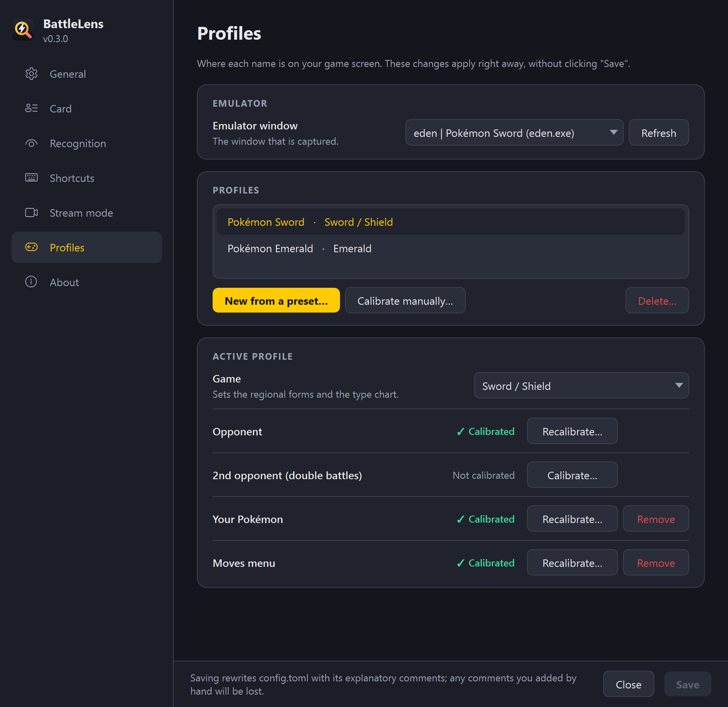This screenshot has width=728, height=707.
Task: Open the About section
Action: [87, 282]
